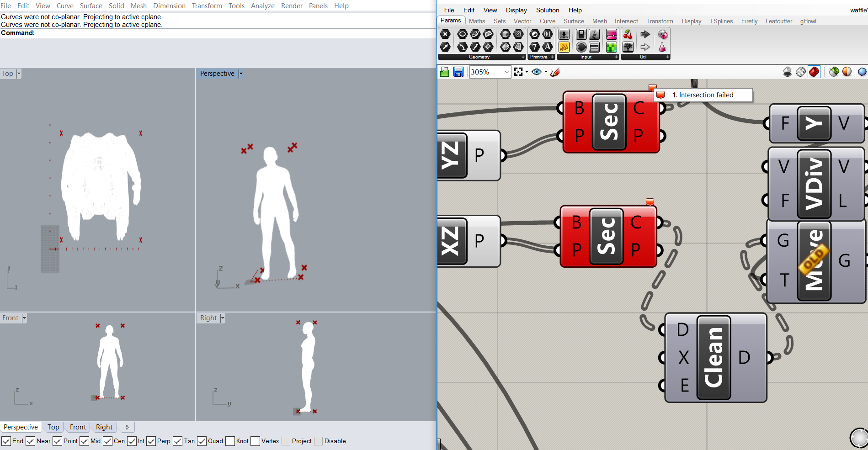Viewport: 868px width, 450px height.
Task: Open the 305% zoom level dropdown
Action: tap(506, 72)
